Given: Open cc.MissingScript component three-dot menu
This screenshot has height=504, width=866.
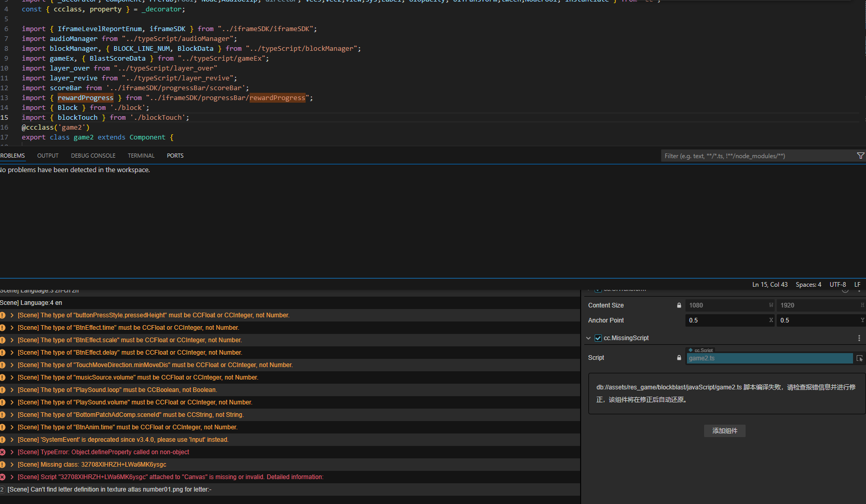Looking at the screenshot, I should [859, 338].
